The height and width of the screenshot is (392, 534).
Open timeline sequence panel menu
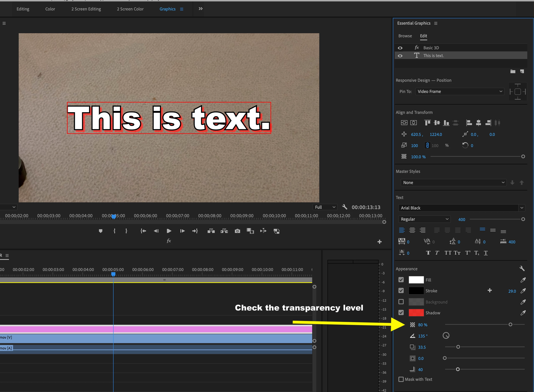click(x=7, y=256)
